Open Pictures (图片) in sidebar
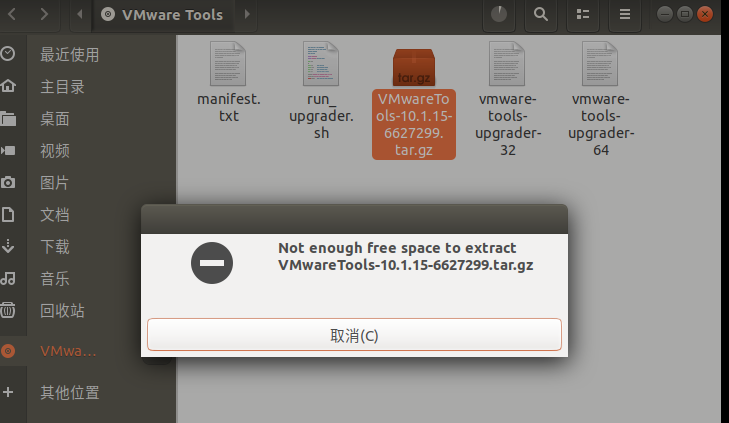 [54, 183]
